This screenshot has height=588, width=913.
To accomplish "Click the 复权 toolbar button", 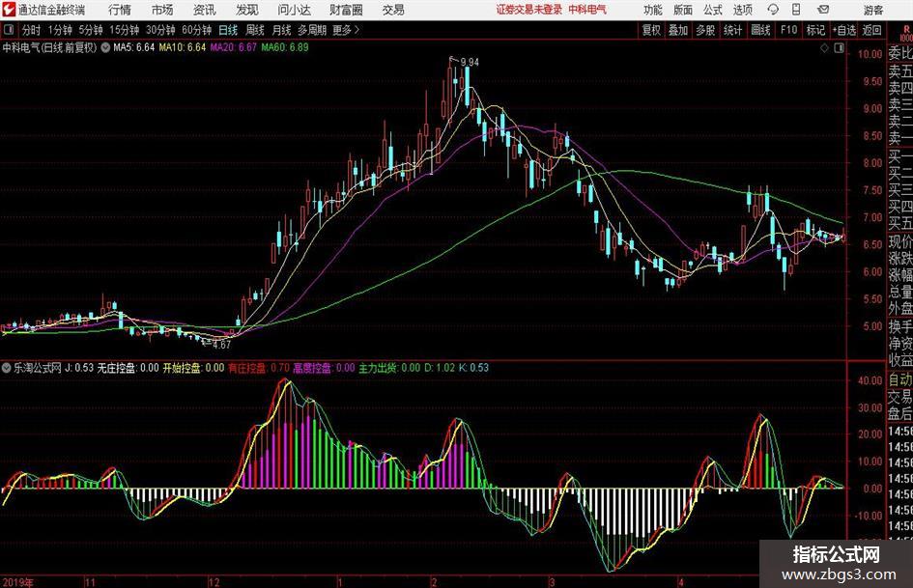I will pyautogui.click(x=651, y=30).
